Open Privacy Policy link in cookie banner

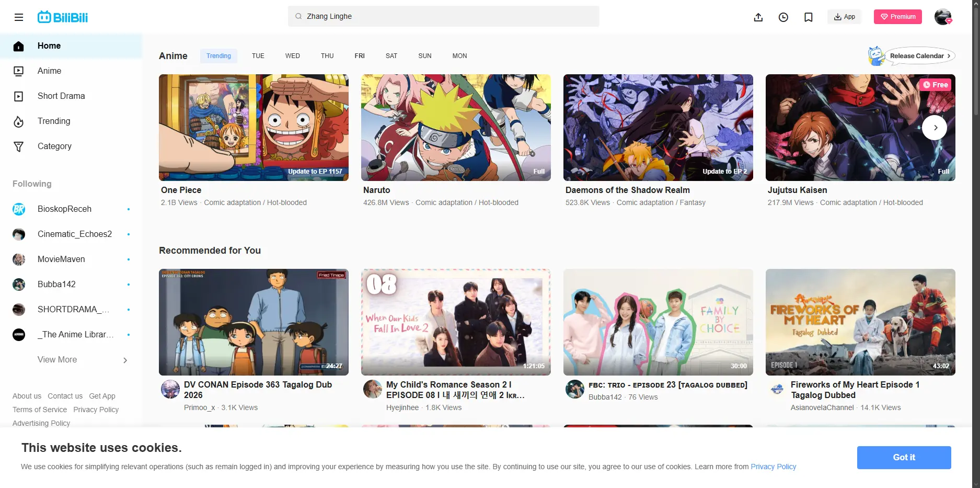(774, 467)
